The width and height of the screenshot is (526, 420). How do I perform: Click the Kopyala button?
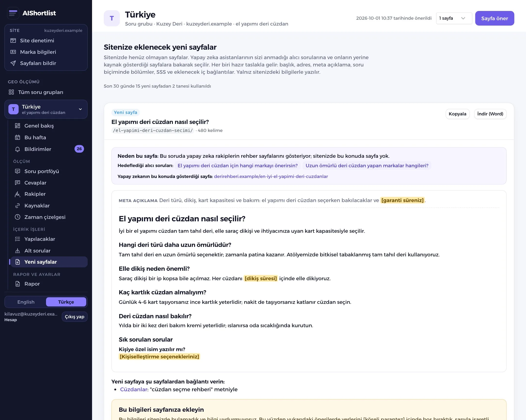coord(457,114)
